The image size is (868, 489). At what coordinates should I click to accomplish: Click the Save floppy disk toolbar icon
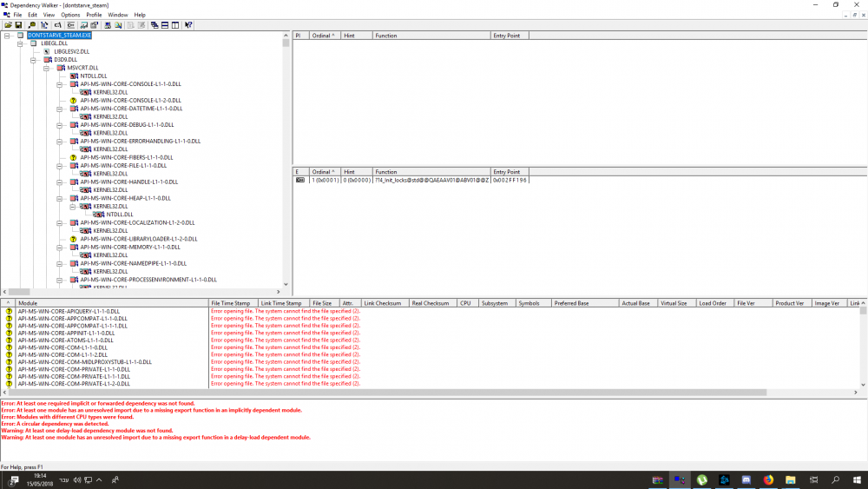18,25
